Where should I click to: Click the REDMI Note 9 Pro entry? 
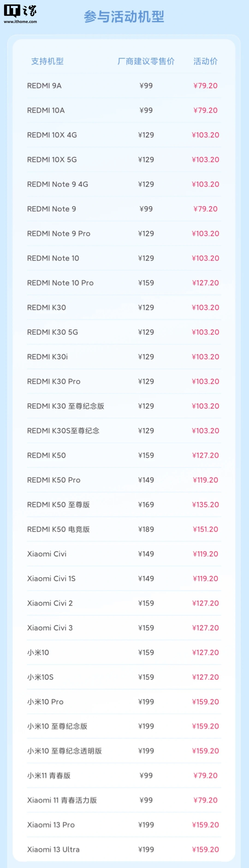click(59, 233)
